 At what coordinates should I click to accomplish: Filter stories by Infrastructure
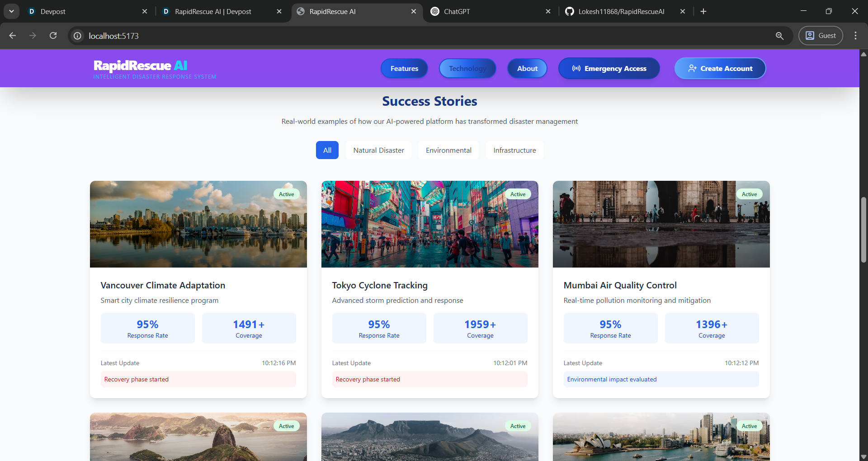coord(514,150)
